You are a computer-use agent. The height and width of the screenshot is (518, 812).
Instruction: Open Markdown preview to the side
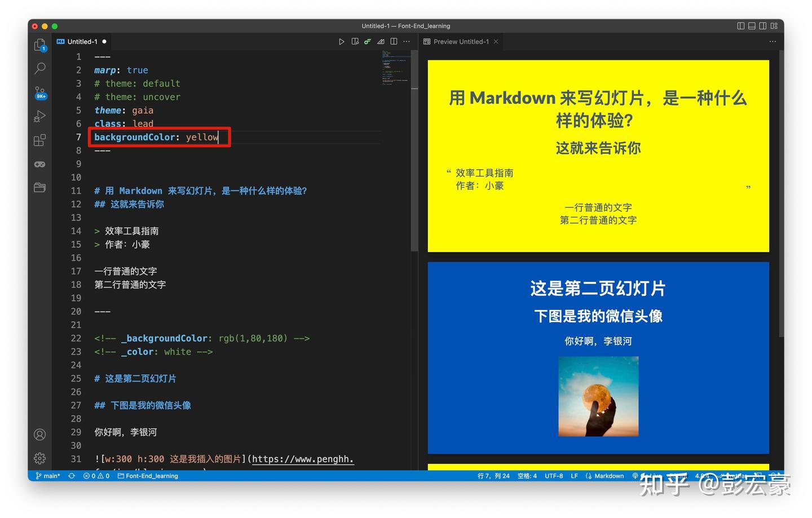pyautogui.click(x=355, y=41)
